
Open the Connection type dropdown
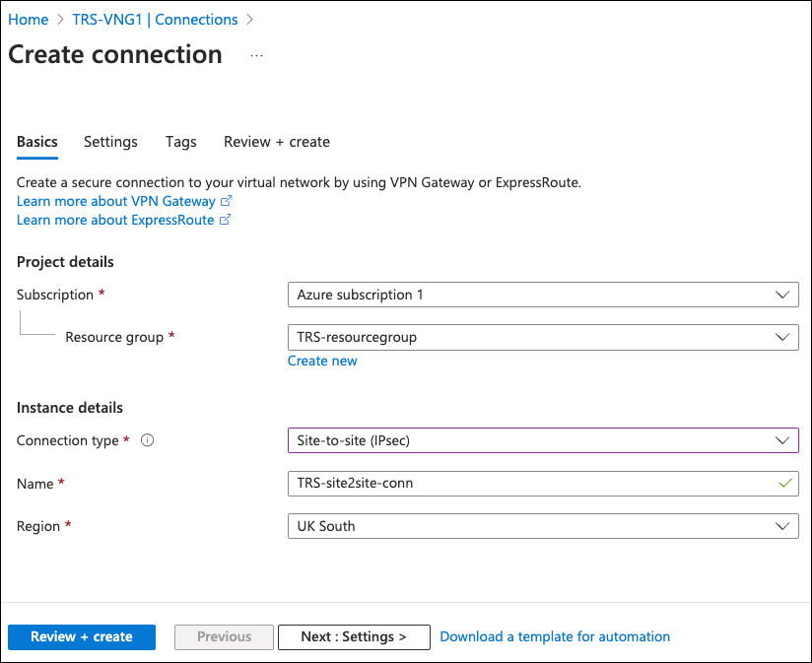(542, 440)
